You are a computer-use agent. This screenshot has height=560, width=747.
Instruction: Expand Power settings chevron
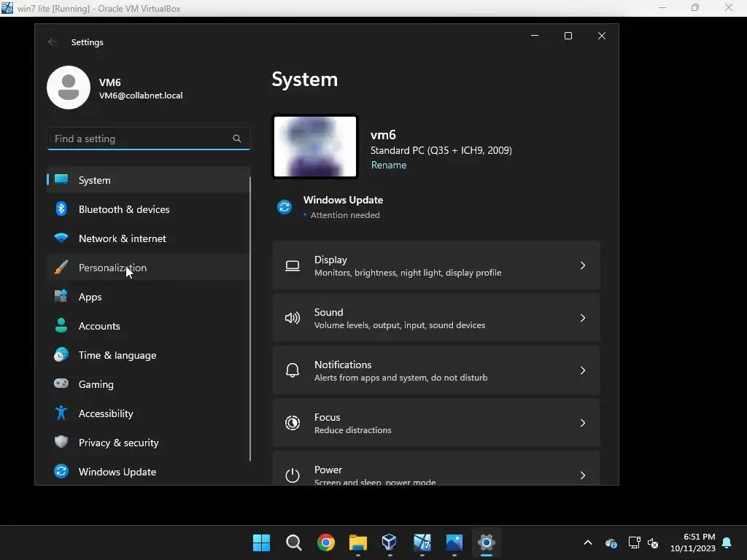tap(583, 475)
